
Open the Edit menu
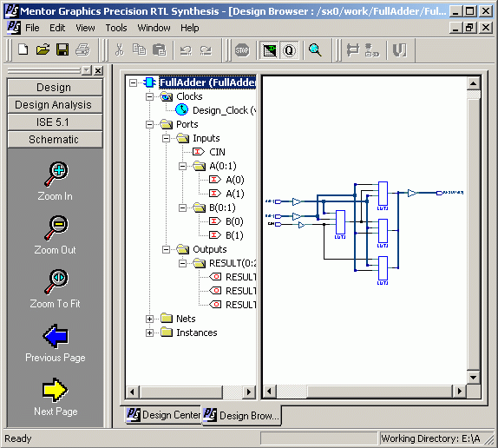point(57,28)
